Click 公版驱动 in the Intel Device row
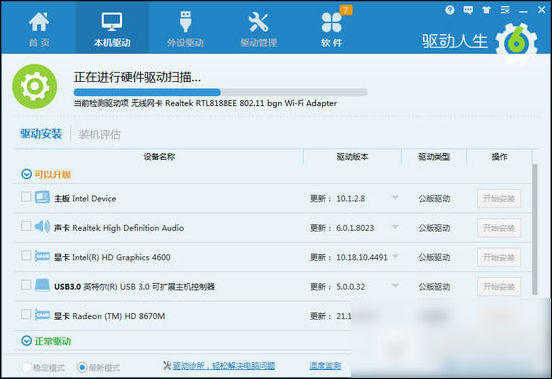The width and height of the screenshot is (552, 379). [434, 198]
